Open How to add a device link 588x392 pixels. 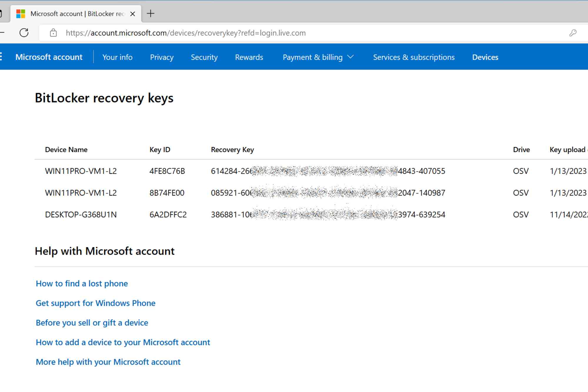point(123,342)
